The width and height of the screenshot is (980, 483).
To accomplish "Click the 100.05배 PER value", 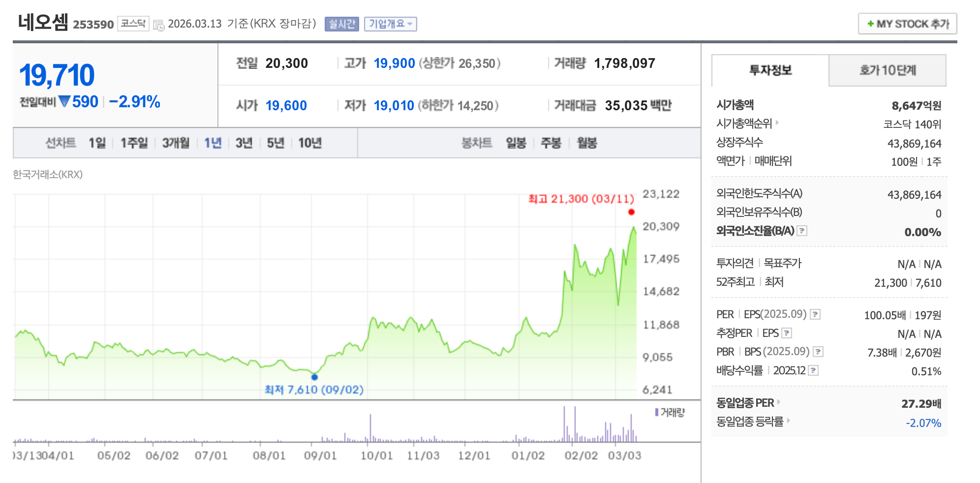I will click(885, 315).
